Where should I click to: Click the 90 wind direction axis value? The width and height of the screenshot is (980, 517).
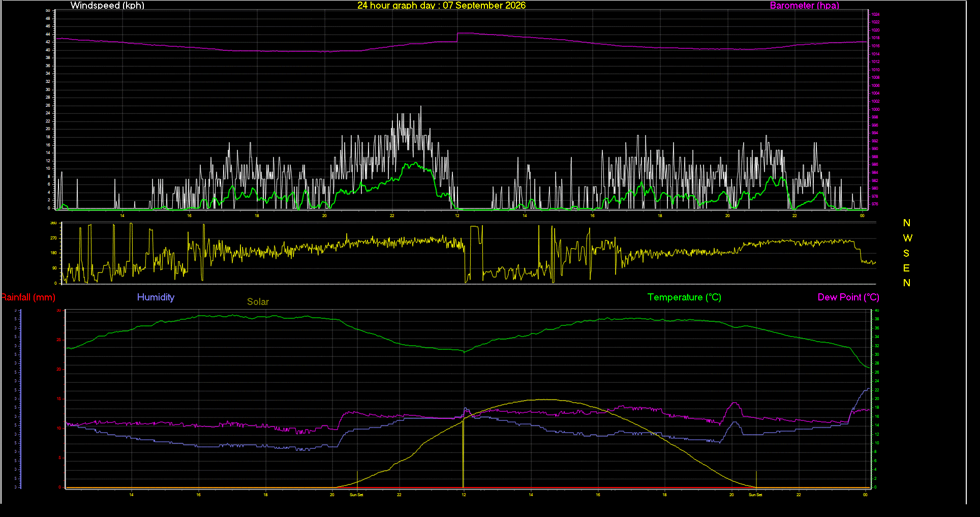coord(54,268)
